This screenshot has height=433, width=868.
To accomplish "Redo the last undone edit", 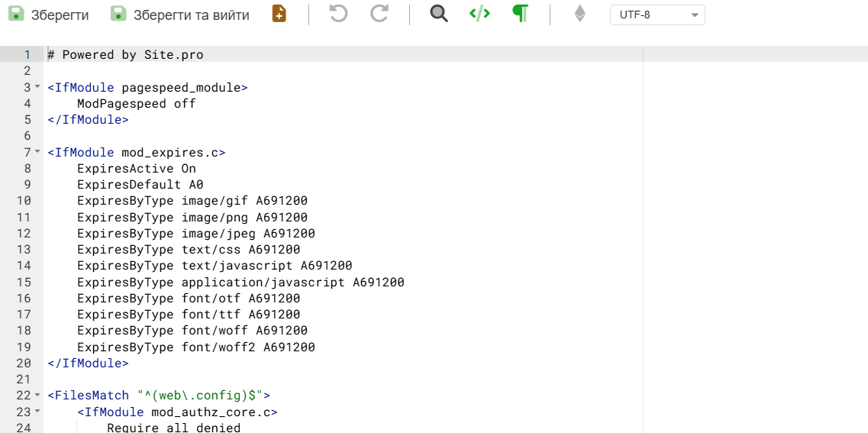I will (x=379, y=14).
